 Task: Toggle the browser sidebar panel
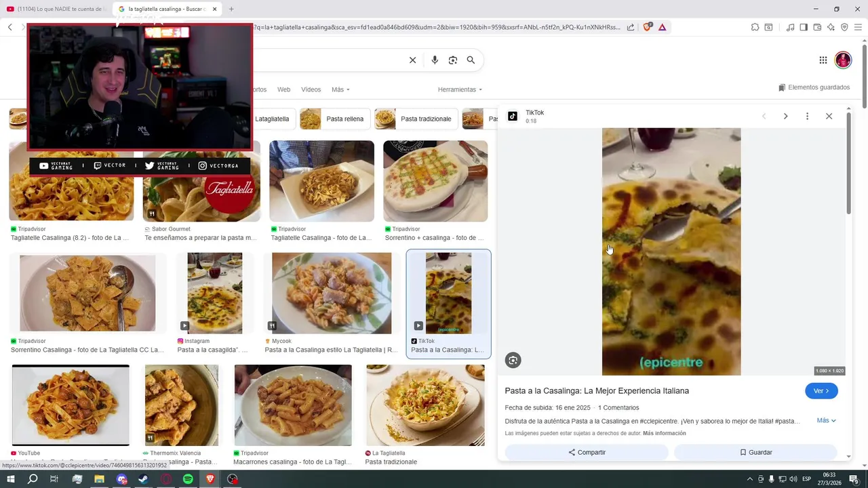804,27
